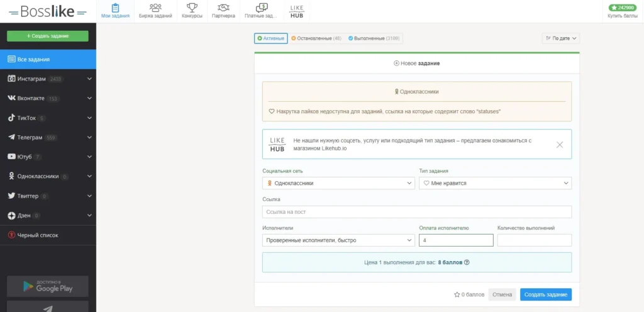Click the Instagram sidebar icon

(x=11, y=79)
